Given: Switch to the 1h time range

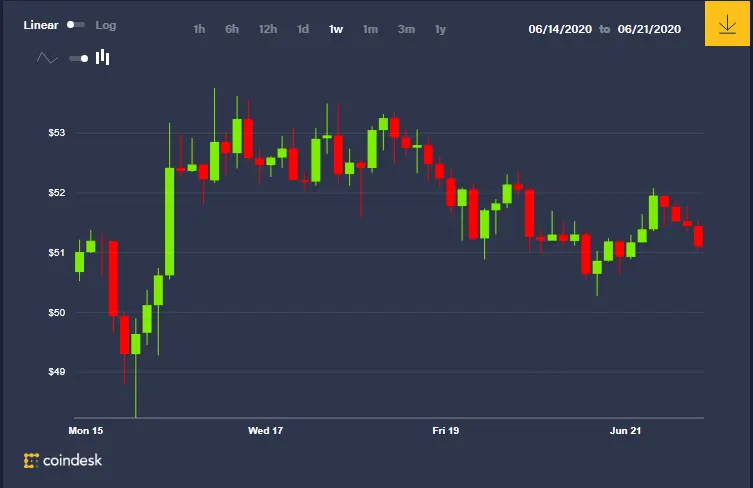Looking at the screenshot, I should 199,29.
